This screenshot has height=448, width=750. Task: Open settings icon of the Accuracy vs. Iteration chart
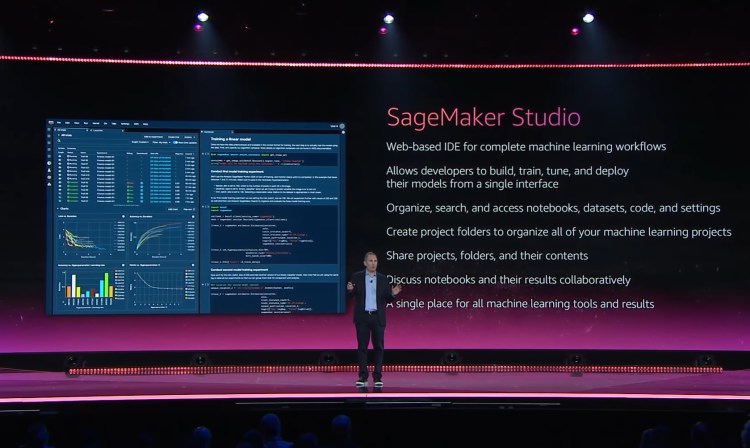193,217
